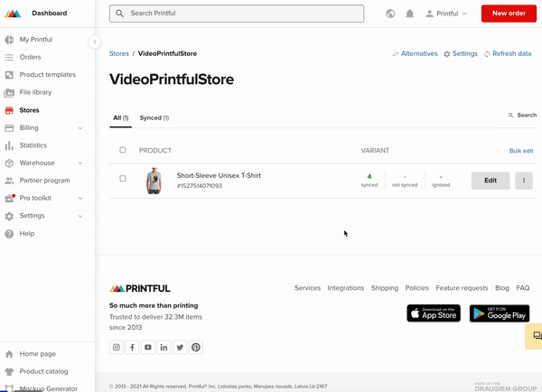This screenshot has height=392, width=542.
Task: Open Policies footer link
Action: [416, 288]
